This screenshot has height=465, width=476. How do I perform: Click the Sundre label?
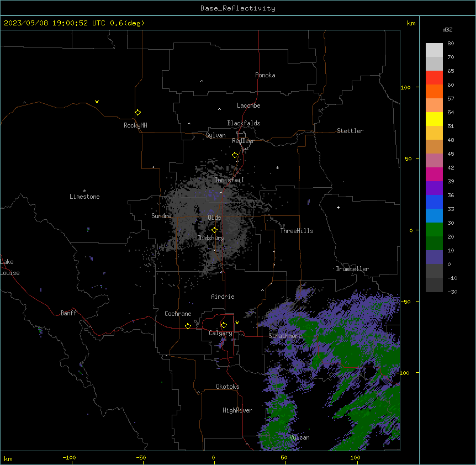161,216
